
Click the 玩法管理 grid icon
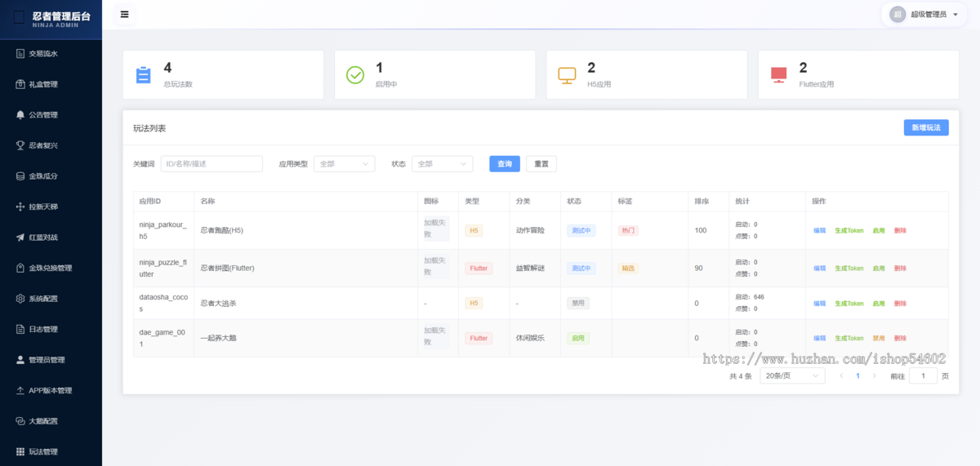20,451
